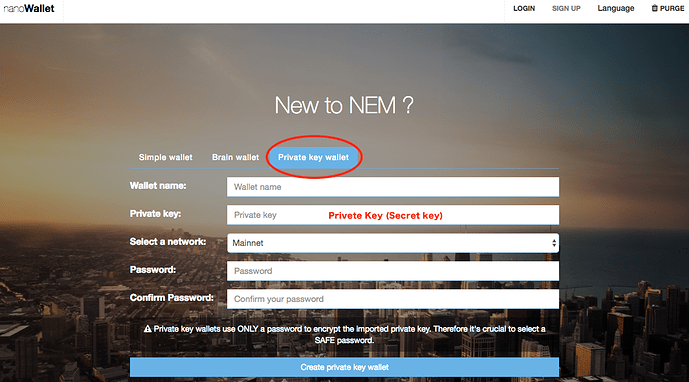Click the 'Select a network:' label

point(168,242)
